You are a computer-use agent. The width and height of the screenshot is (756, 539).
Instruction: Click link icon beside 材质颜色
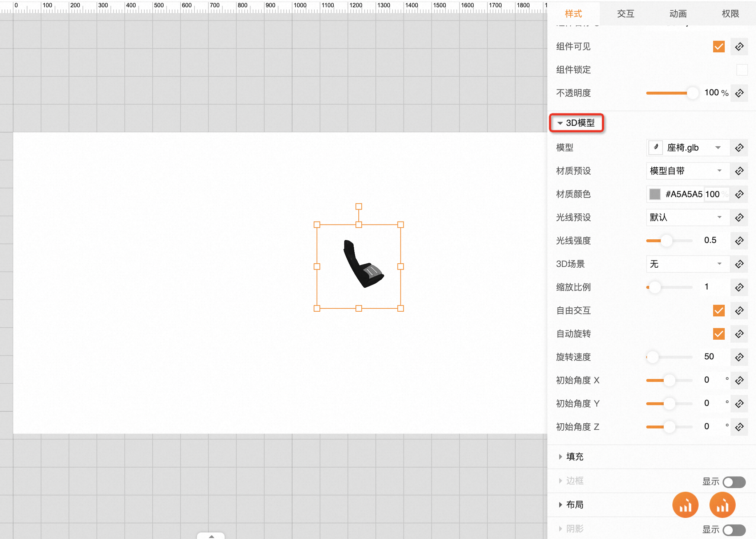(x=739, y=194)
